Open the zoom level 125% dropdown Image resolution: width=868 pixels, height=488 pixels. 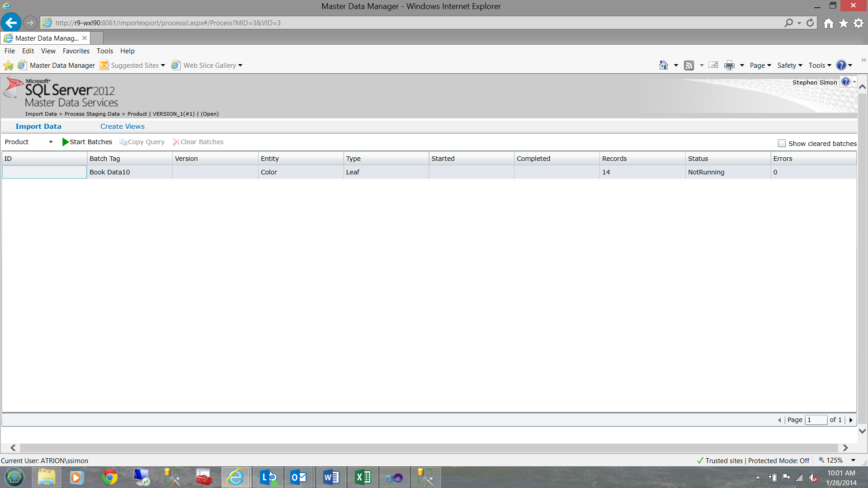(853, 460)
